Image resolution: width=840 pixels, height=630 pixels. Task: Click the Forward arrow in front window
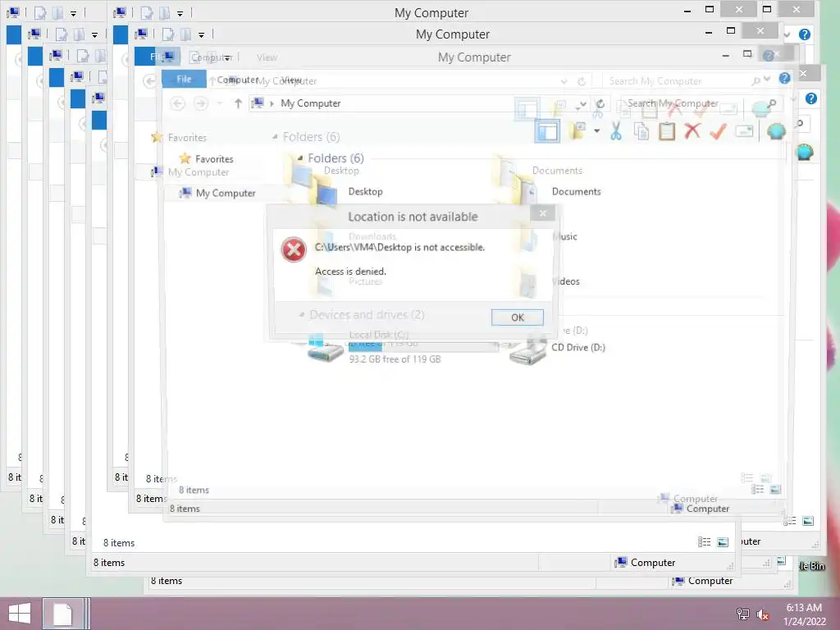pos(201,103)
